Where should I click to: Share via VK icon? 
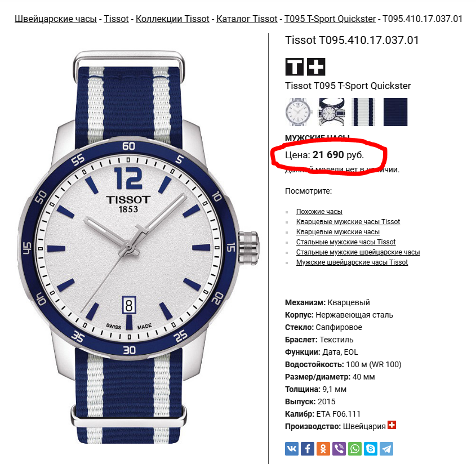point(292,449)
